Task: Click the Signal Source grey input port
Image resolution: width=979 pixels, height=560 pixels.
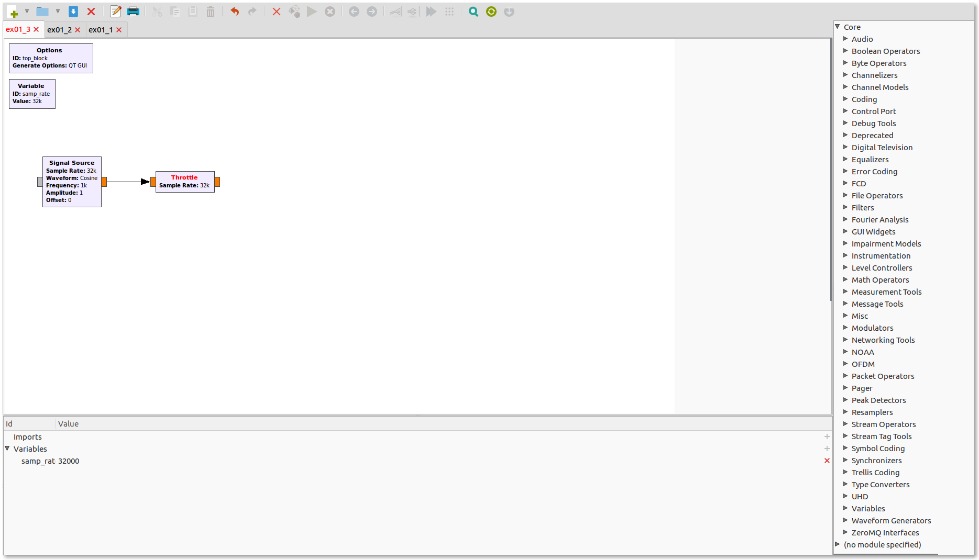Action: (40, 182)
